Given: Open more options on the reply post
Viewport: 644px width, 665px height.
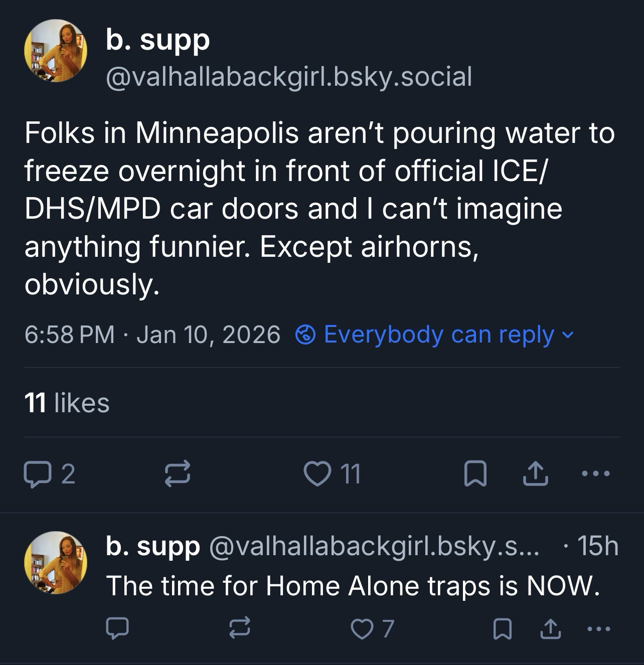Looking at the screenshot, I should click(x=599, y=628).
